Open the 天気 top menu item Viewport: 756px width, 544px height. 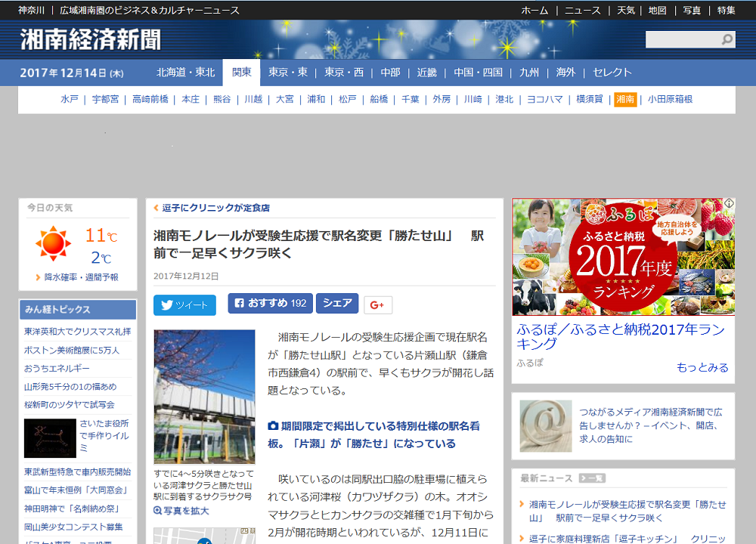click(x=626, y=10)
